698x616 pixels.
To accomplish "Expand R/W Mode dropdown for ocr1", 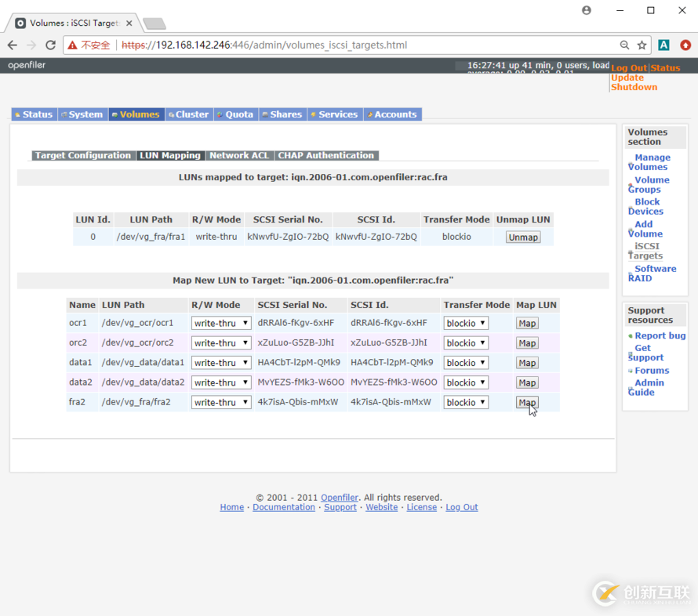I will point(221,323).
